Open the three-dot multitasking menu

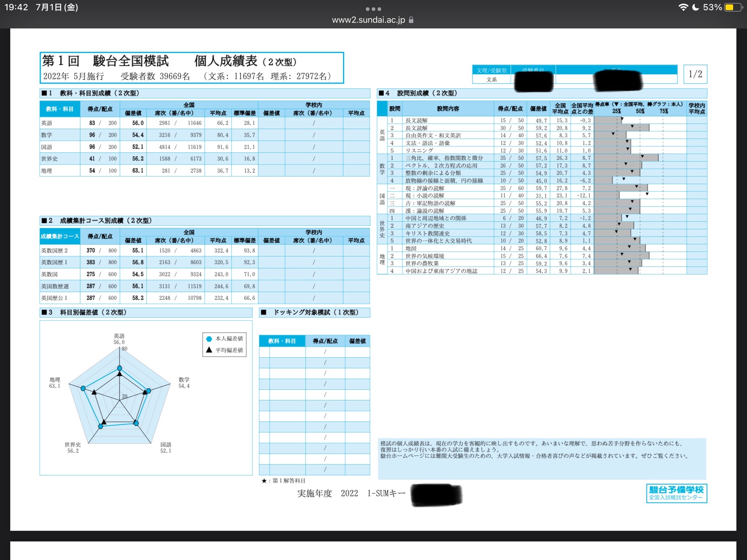coord(373,9)
